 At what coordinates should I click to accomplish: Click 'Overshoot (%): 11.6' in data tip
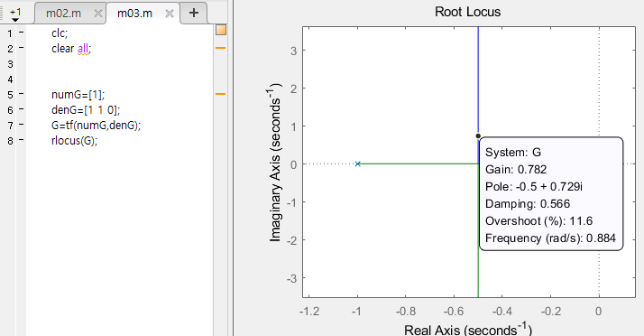538,221
